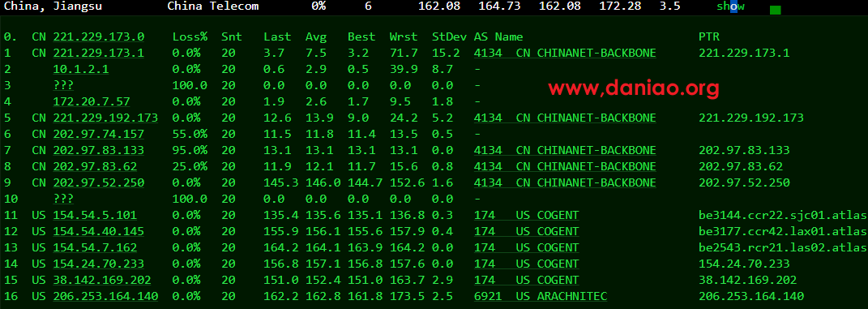Click the 39.9 worst value in hop 2

[404, 69]
